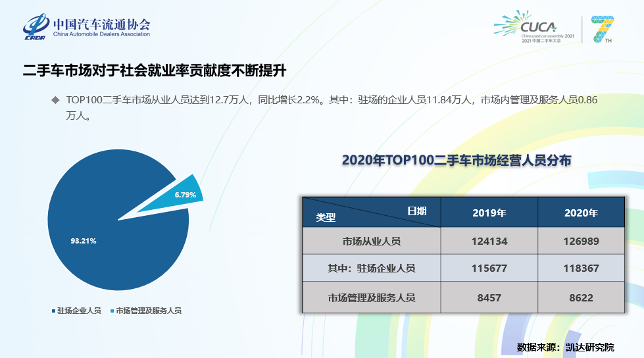
Task: Click the 市场管理及服务人员 legend color swatch
Action: click(112, 311)
